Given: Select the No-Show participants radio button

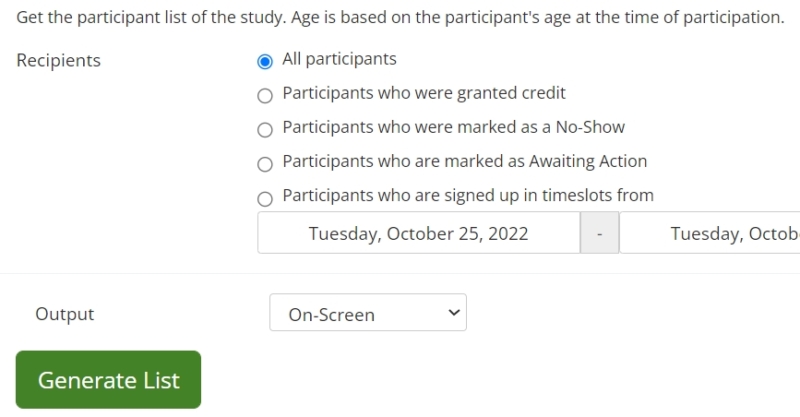Looking at the screenshot, I should pos(265,130).
